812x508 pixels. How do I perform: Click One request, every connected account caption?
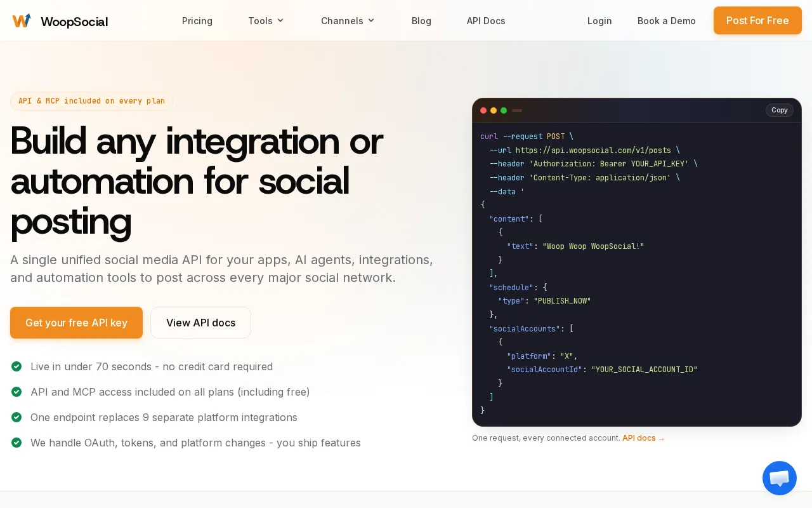coord(546,438)
